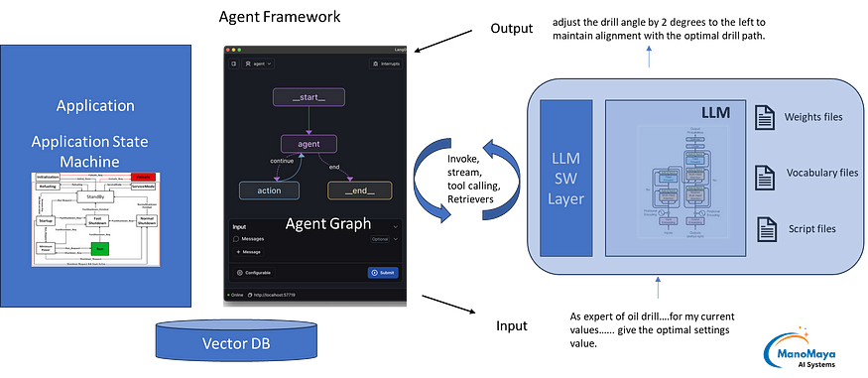
Task: Add a new message with + Message
Action: (248, 252)
